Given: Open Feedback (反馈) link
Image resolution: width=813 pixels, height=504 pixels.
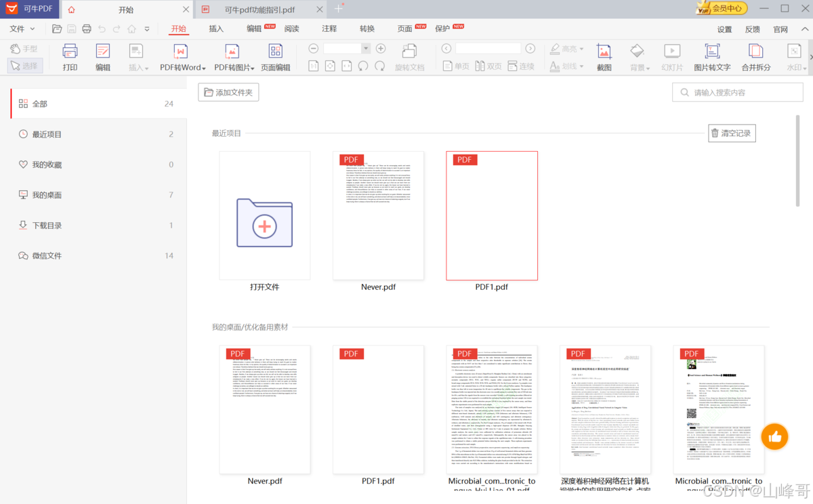Looking at the screenshot, I should (753, 29).
